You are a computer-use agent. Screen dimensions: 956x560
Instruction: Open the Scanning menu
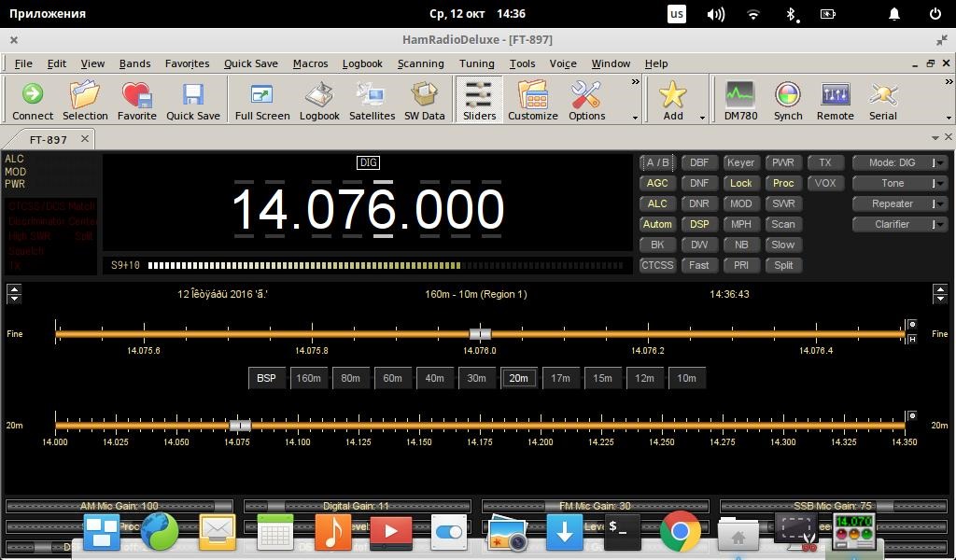point(421,63)
